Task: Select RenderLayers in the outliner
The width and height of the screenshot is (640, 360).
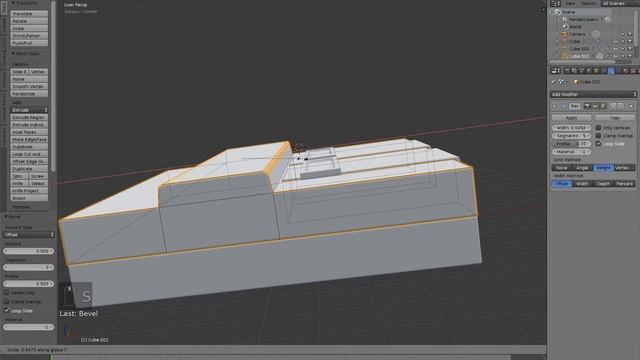Action: (583, 19)
